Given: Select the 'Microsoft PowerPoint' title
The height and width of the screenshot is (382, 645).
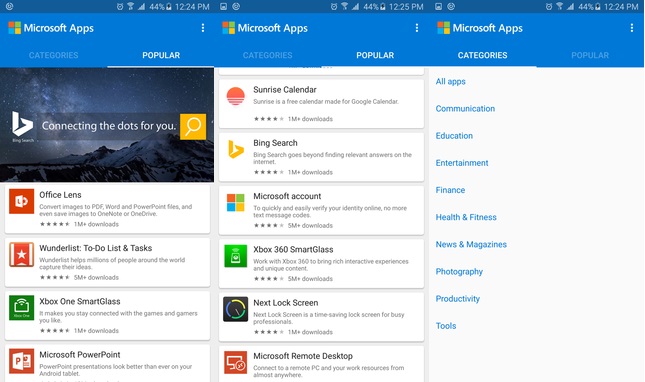Looking at the screenshot, I should click(80, 354).
